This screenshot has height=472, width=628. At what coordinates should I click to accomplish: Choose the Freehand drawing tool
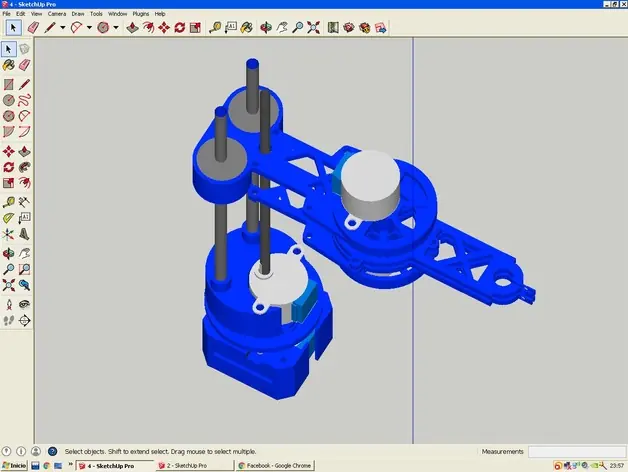click(x=24, y=100)
